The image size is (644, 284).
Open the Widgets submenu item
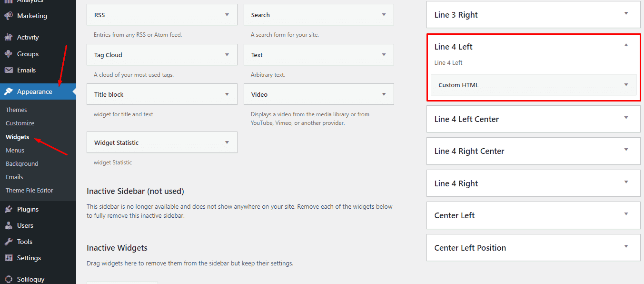(x=17, y=137)
